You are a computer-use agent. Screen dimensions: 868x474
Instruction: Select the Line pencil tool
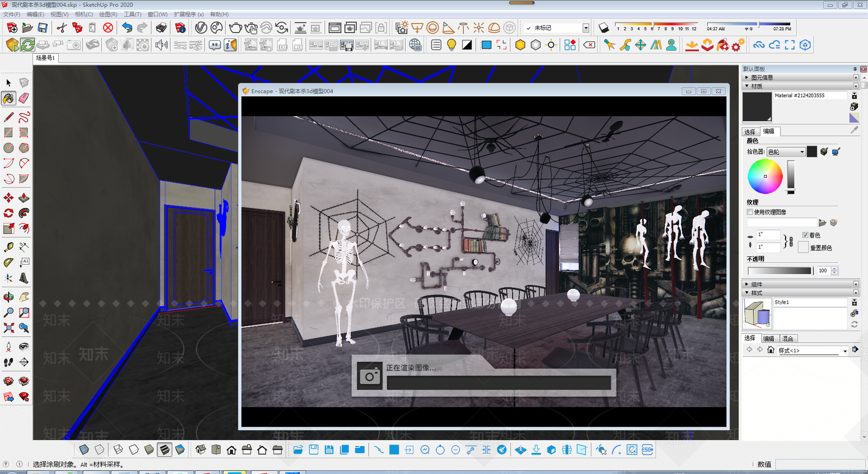coord(9,117)
